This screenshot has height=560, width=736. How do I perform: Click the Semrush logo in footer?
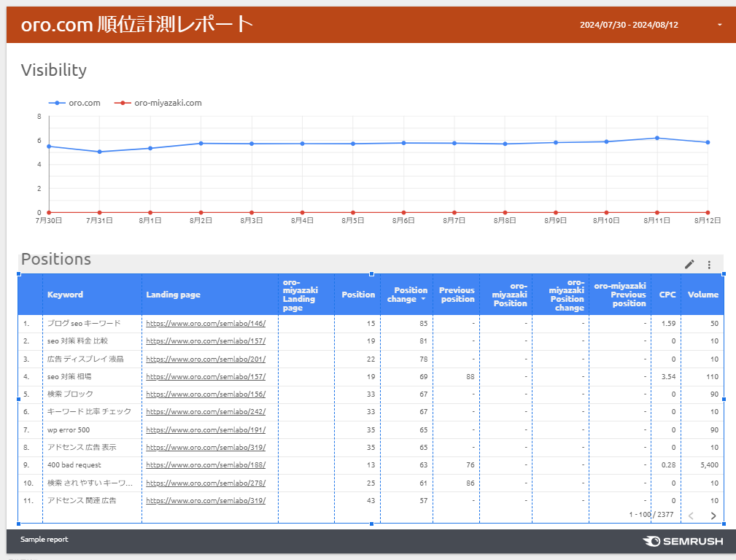pos(683,541)
